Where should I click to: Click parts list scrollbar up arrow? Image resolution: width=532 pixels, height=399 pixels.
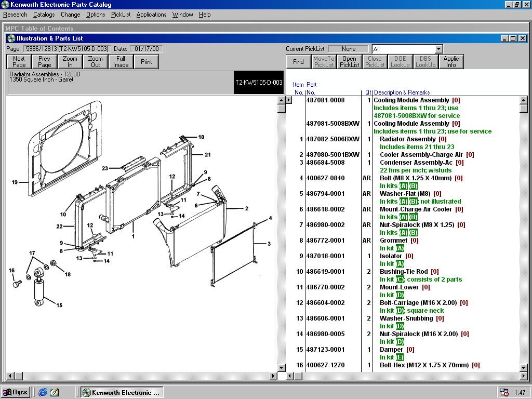pyautogui.click(x=524, y=100)
